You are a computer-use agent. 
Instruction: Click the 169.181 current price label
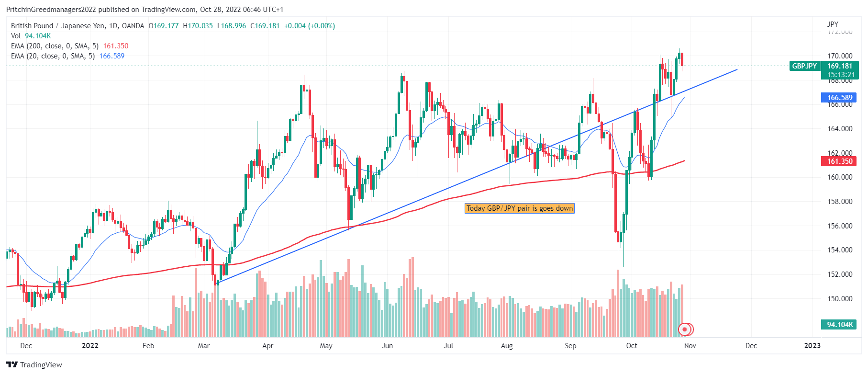840,66
